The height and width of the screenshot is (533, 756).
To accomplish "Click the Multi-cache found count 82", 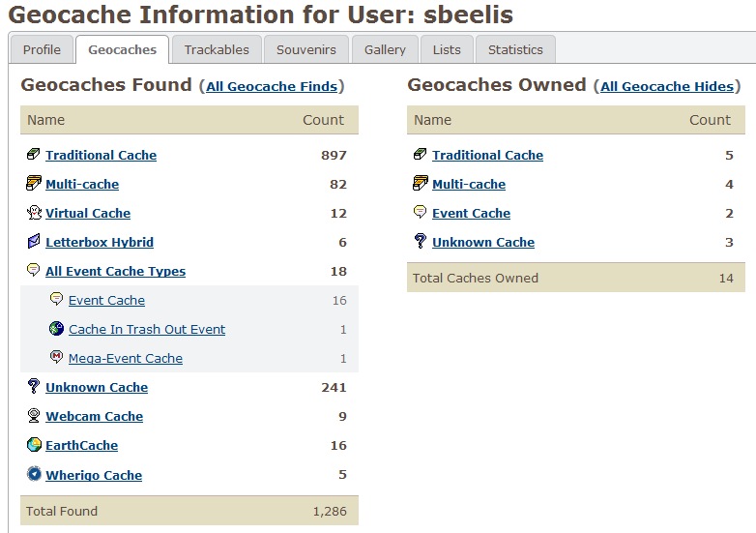I will pyautogui.click(x=338, y=184).
